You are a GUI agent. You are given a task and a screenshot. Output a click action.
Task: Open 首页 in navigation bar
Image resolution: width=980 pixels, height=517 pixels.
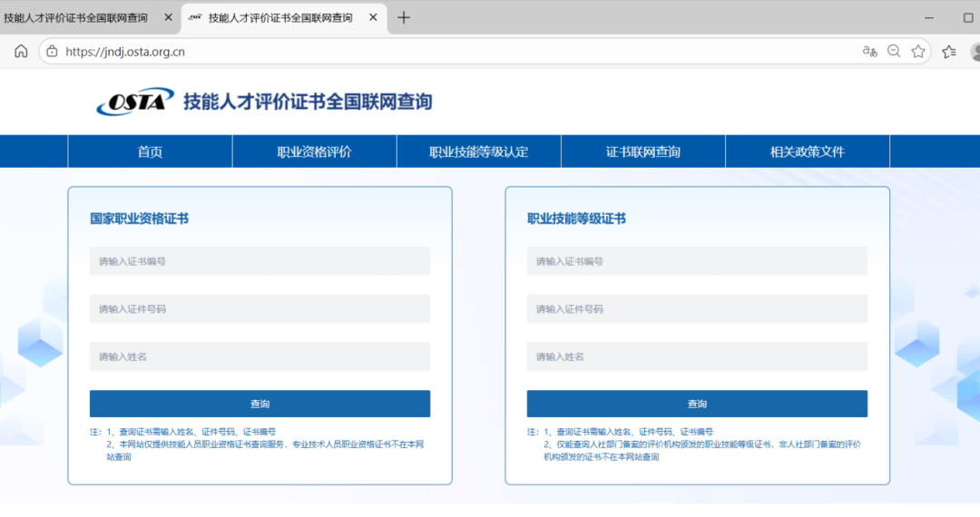click(150, 151)
